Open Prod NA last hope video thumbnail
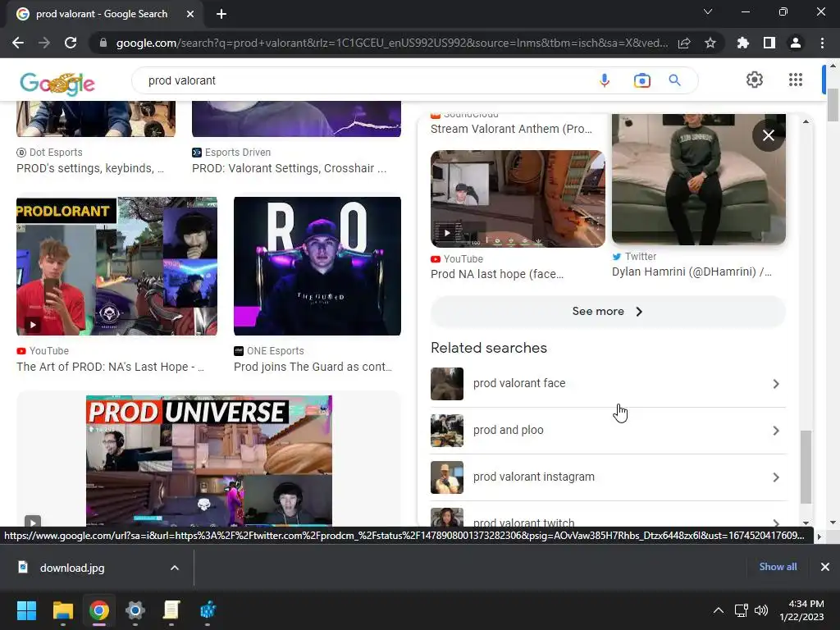Image resolution: width=840 pixels, height=630 pixels. 518,199
